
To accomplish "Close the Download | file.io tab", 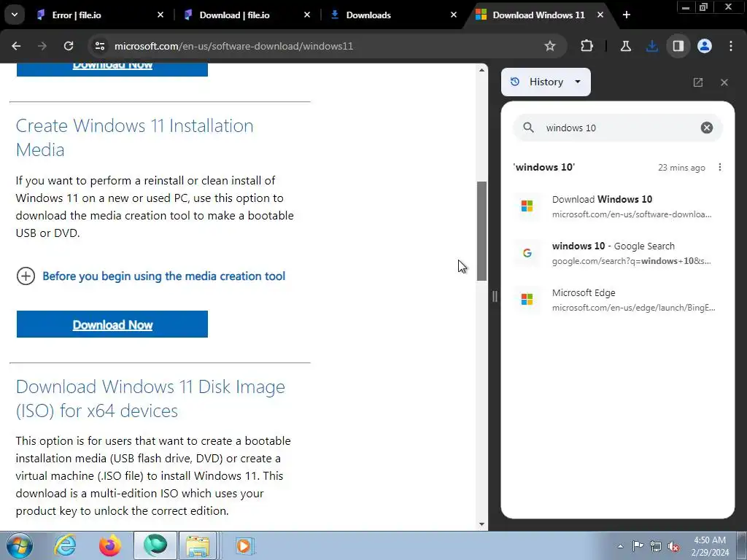I will pyautogui.click(x=307, y=15).
